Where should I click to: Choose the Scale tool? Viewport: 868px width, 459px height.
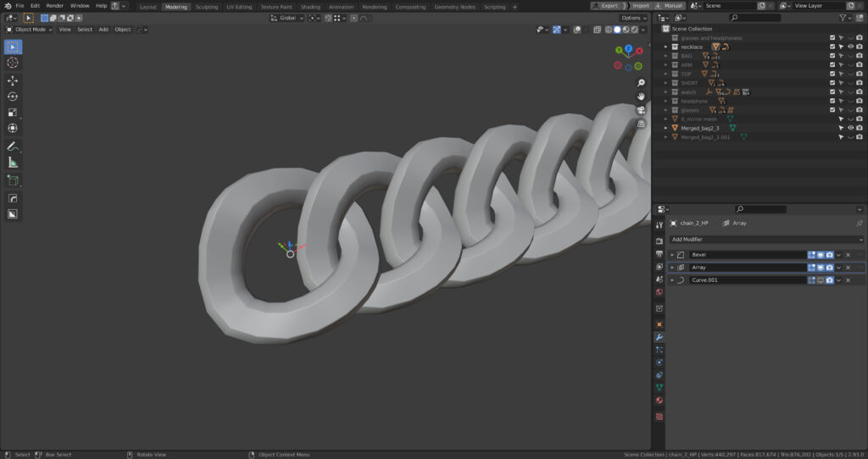13,113
